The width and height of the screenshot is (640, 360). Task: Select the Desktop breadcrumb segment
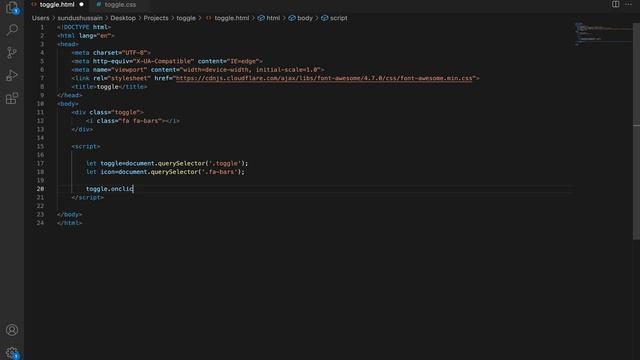point(123,18)
